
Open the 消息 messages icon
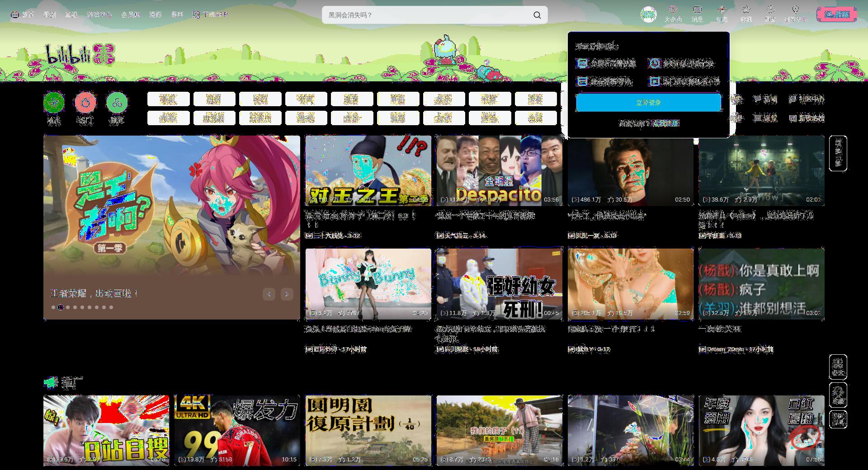[698, 9]
